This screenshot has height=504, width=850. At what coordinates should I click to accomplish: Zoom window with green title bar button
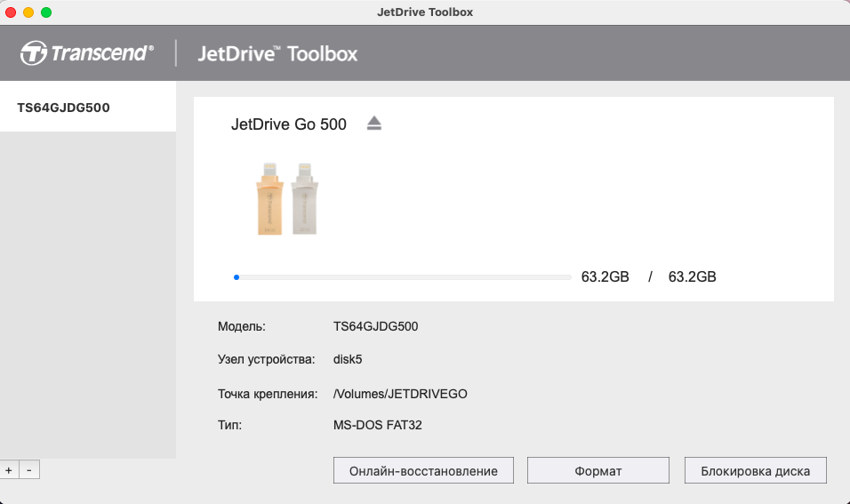coord(46,12)
